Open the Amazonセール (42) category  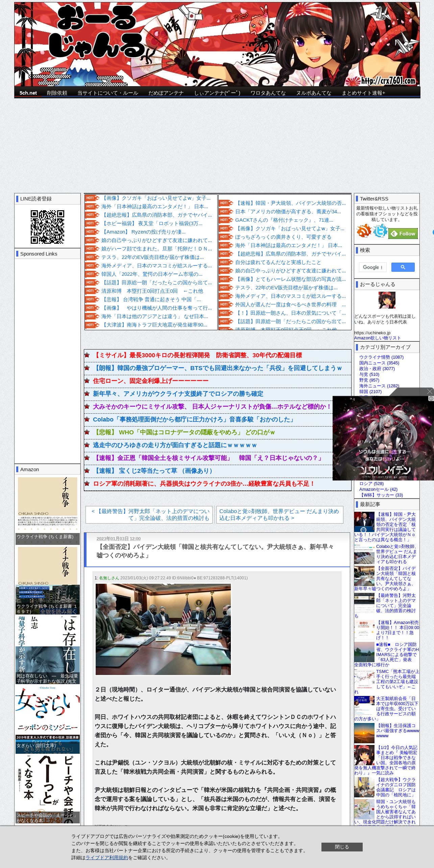tap(378, 489)
